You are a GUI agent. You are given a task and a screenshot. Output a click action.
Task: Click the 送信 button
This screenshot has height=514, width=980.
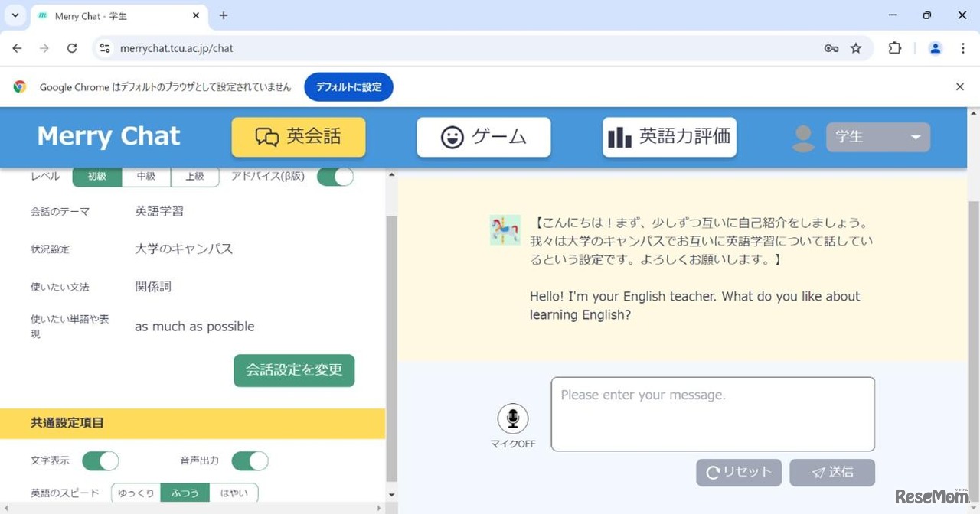coord(832,472)
